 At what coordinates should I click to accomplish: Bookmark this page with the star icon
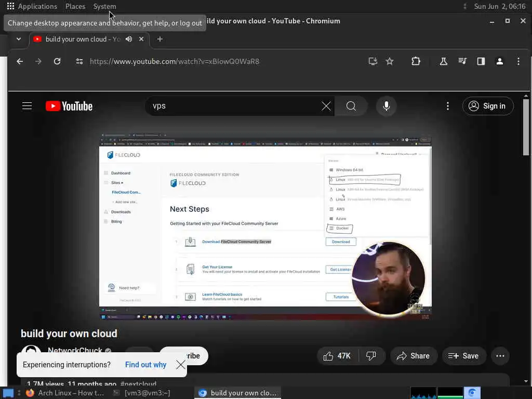[390, 61]
